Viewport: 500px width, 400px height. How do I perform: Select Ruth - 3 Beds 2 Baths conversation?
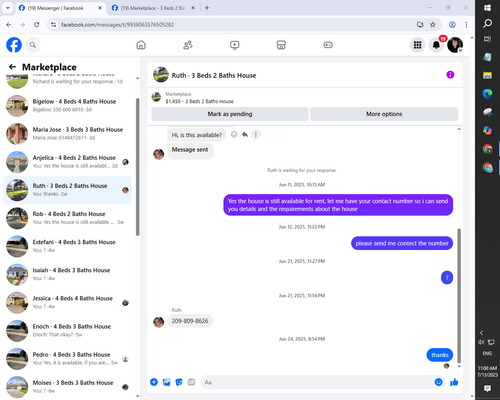pos(67,190)
